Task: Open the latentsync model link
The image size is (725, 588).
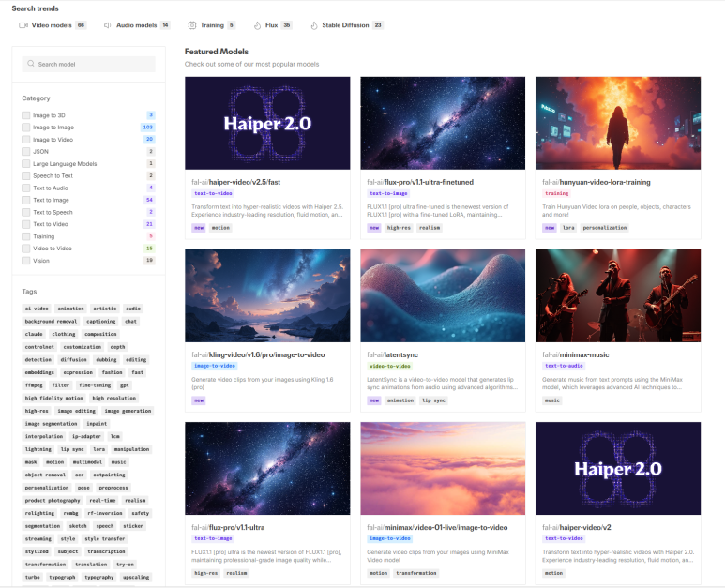Action: 393,354
